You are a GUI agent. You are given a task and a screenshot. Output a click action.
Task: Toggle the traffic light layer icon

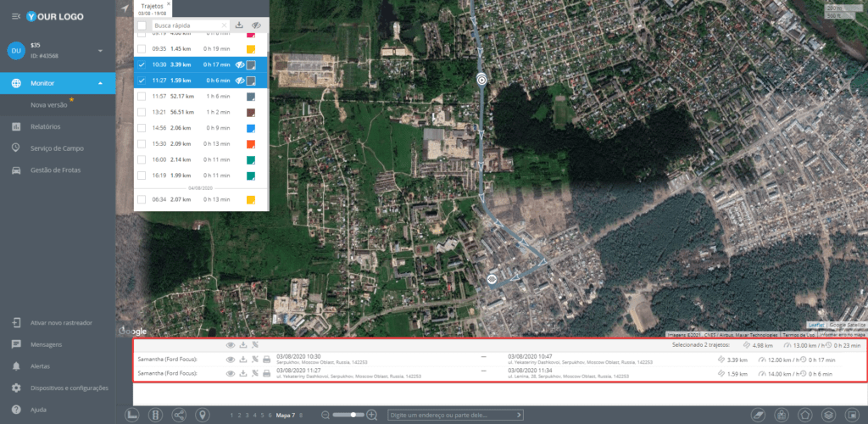coord(156,415)
